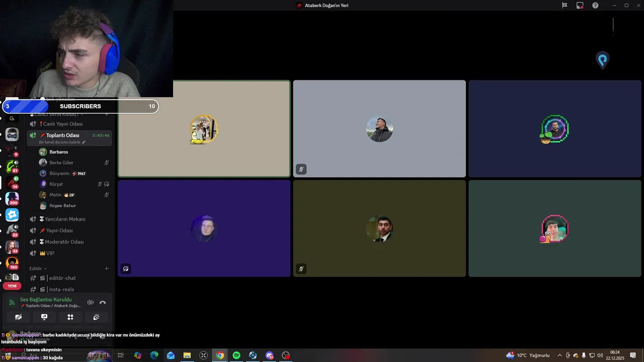
Task: Open Copilot from the Windows taskbar
Action: [137, 355]
